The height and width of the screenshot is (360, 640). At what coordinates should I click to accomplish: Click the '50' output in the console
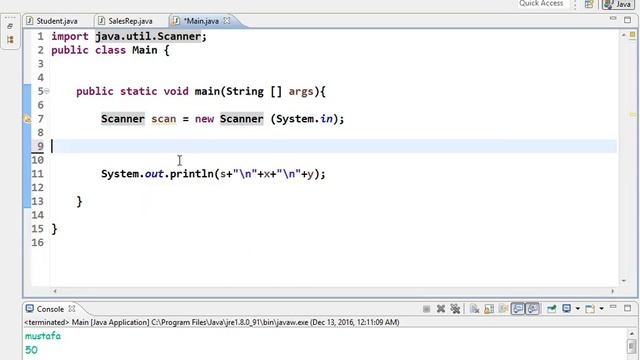point(31,350)
